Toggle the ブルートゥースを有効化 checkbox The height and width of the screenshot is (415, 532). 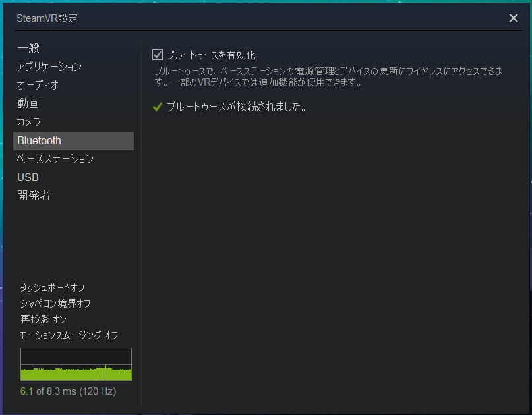click(158, 55)
